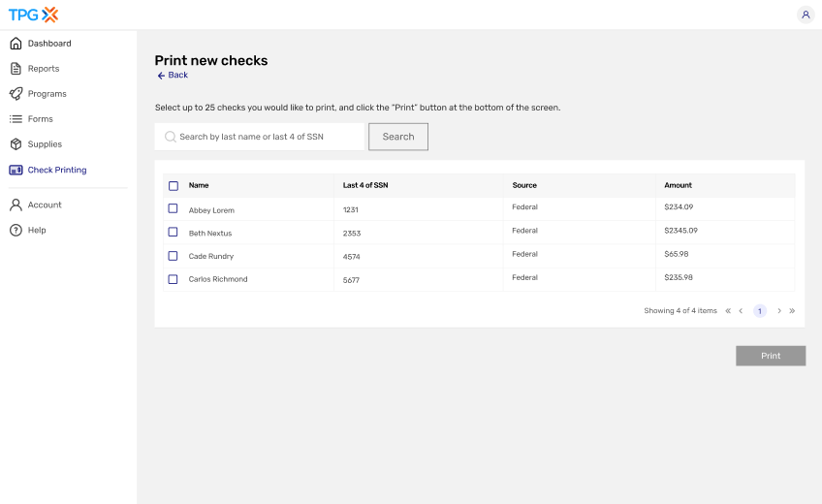Click the Help question mark icon
The image size is (822, 504).
click(x=16, y=231)
